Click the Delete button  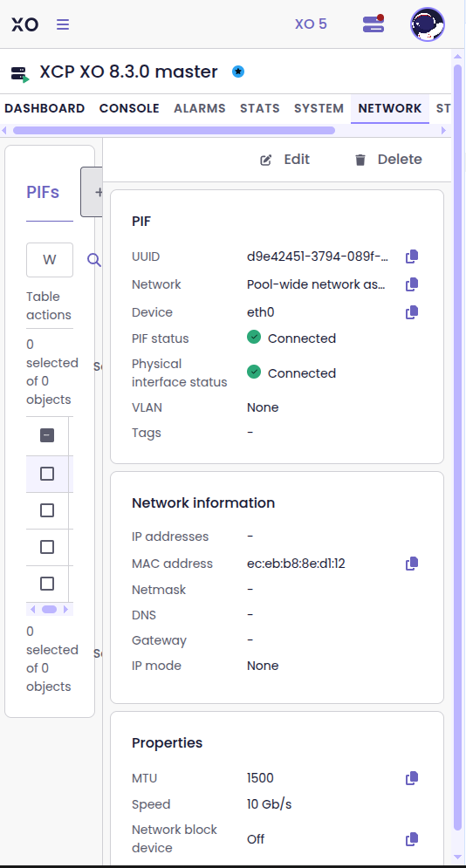pyautogui.click(x=388, y=160)
